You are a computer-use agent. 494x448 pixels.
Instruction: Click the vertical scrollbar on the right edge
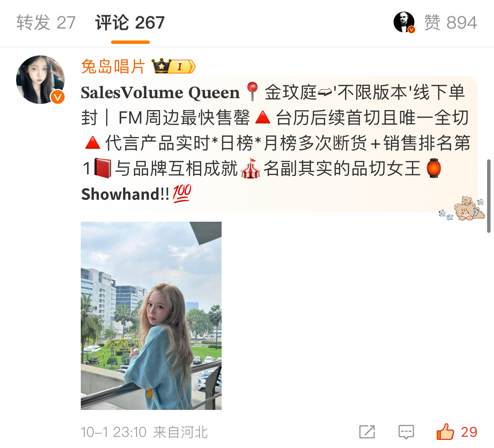click(x=489, y=196)
